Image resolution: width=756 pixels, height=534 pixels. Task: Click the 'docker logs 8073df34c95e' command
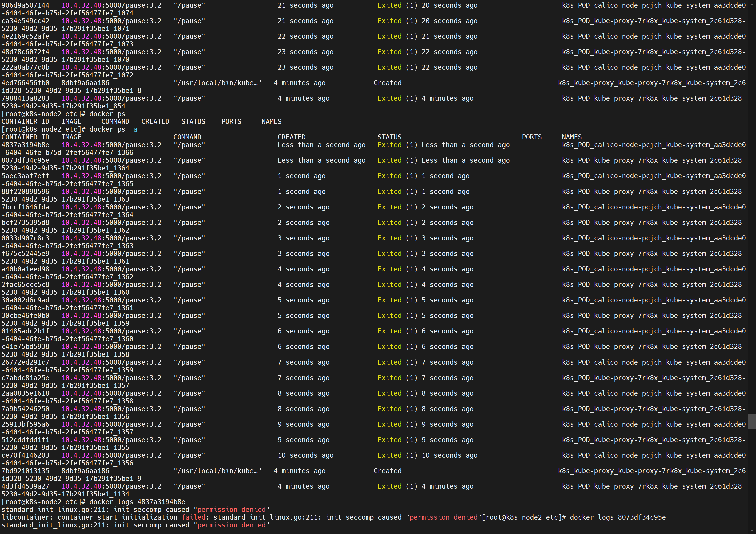(x=618, y=517)
